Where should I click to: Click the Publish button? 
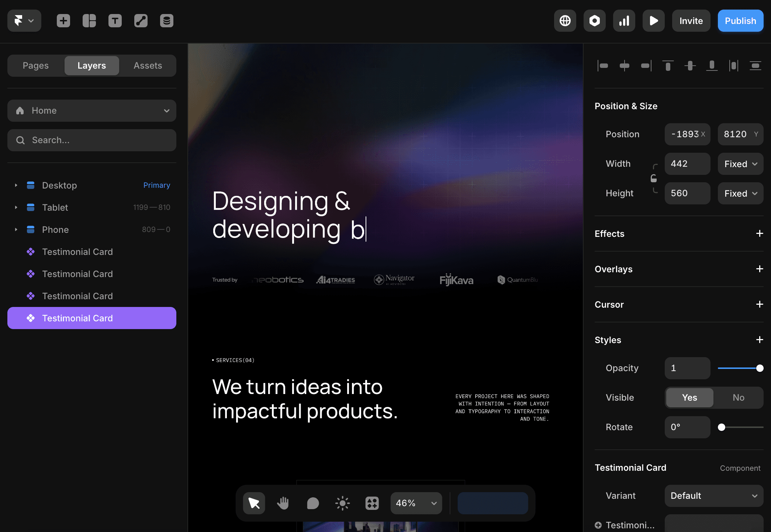pyautogui.click(x=740, y=21)
